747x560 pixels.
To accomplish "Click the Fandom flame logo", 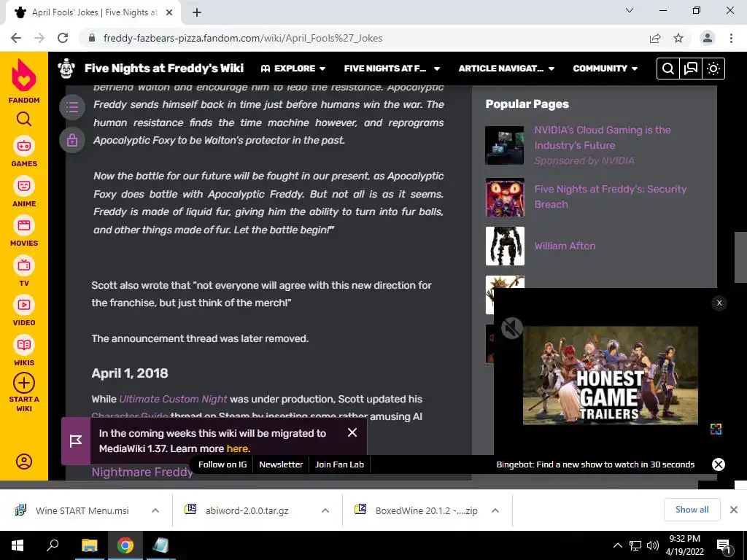I will tap(24, 75).
